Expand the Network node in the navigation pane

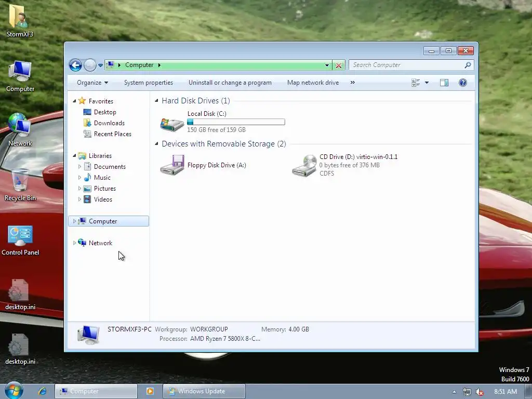point(74,243)
